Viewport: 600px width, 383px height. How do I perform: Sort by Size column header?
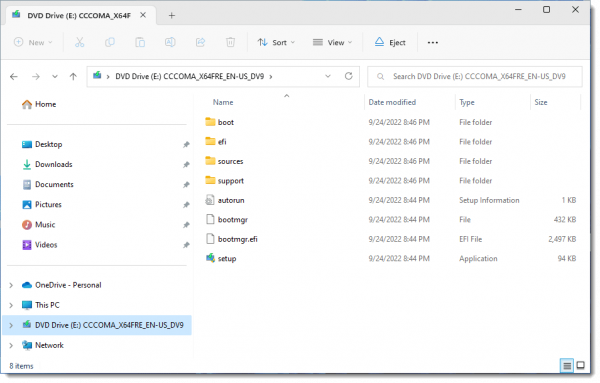click(x=541, y=102)
